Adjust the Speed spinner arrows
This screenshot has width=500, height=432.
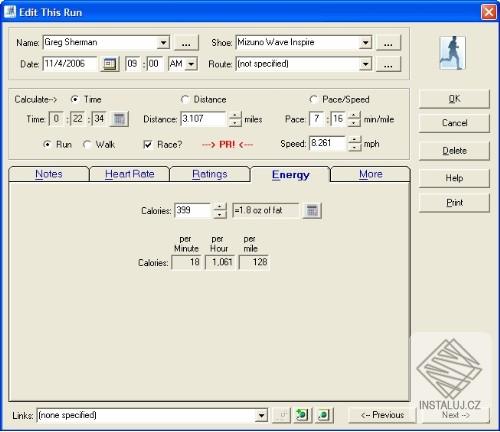[355, 144]
